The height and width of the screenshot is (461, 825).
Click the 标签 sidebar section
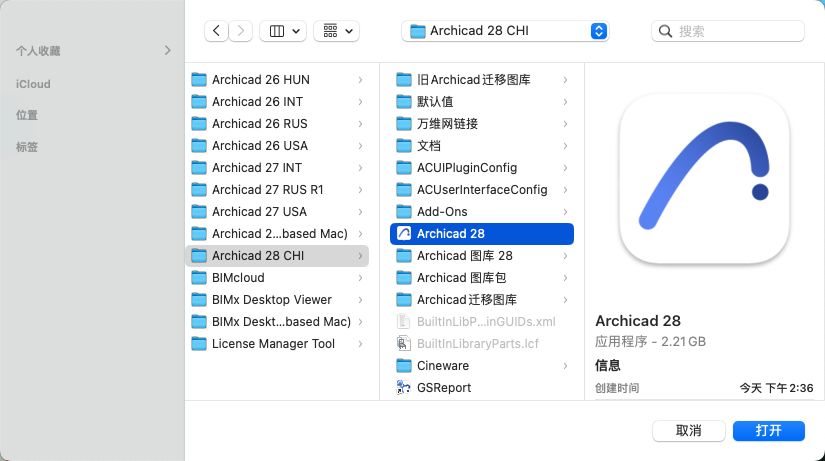click(x=27, y=147)
